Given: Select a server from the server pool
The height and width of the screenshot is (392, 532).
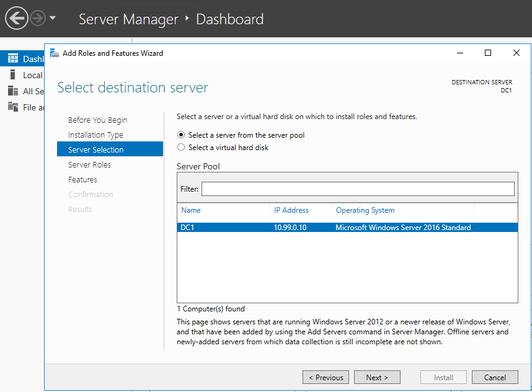Looking at the screenshot, I should tap(181, 135).
